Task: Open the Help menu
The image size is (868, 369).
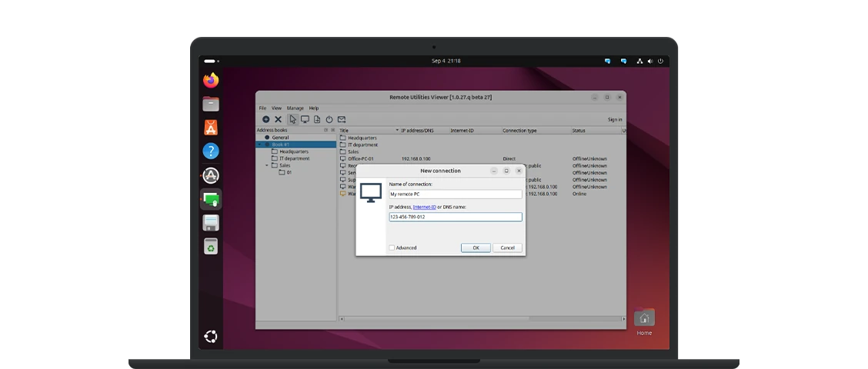Action: [314, 108]
